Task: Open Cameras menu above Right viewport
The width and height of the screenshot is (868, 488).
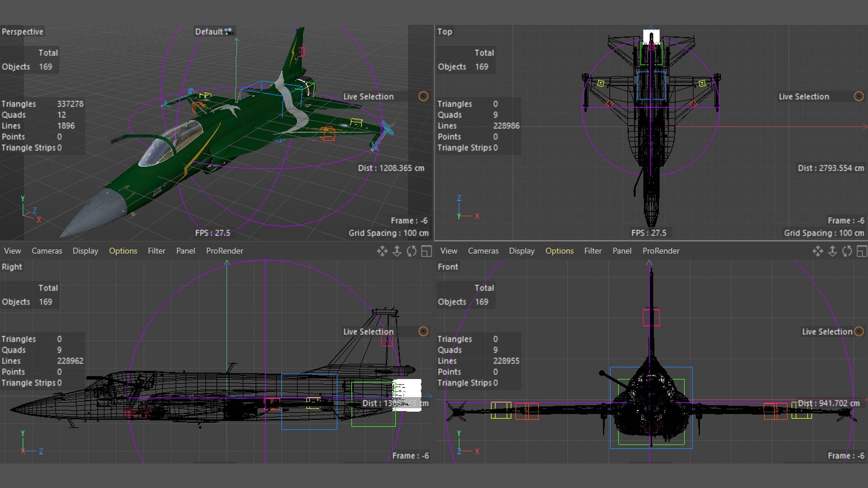Action: point(47,251)
